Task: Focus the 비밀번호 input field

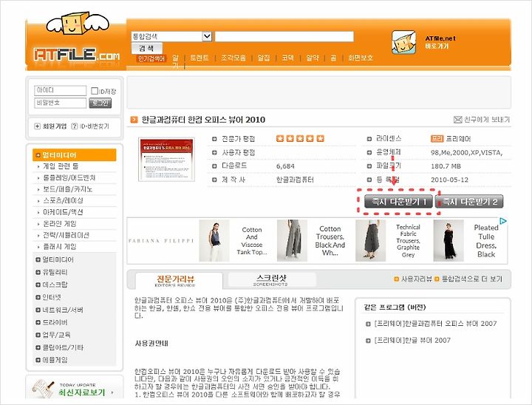Action: click(x=61, y=103)
